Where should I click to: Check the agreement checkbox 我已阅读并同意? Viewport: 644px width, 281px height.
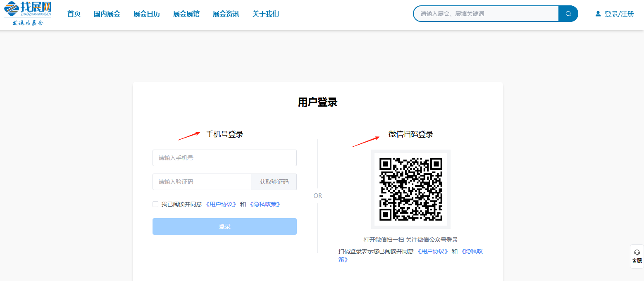(155, 204)
